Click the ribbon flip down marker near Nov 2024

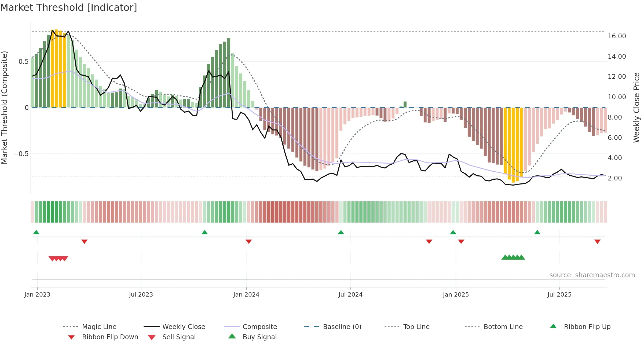(429, 242)
